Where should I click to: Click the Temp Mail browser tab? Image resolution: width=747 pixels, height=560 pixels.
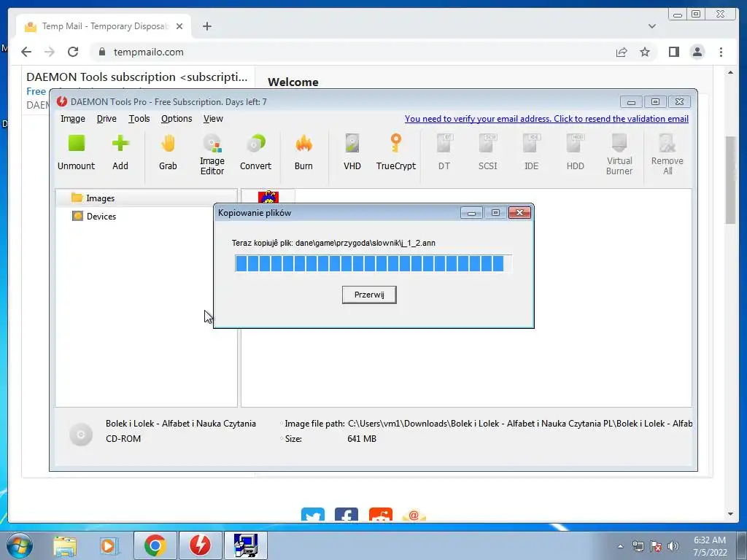click(x=104, y=26)
